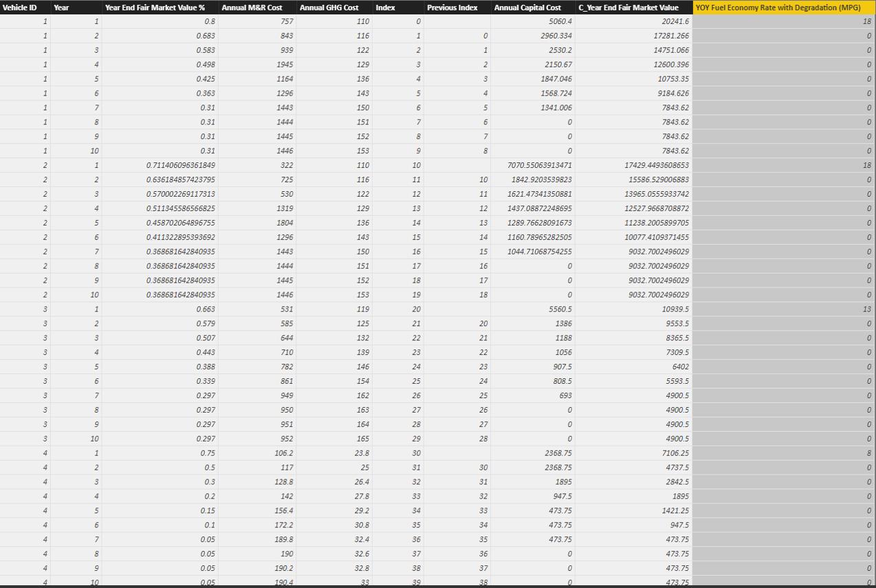Click the market value cell 13965.0555933742
Screen dimensions: 876x588
(x=634, y=195)
